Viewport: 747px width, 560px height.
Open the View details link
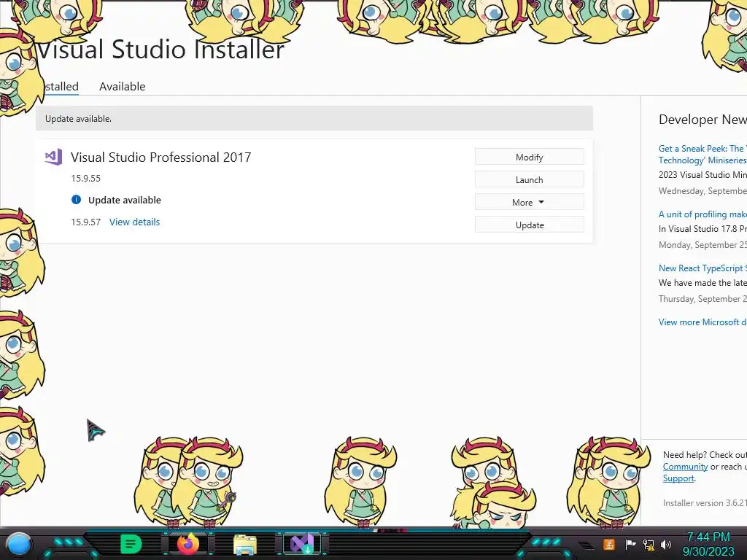pyautogui.click(x=134, y=222)
